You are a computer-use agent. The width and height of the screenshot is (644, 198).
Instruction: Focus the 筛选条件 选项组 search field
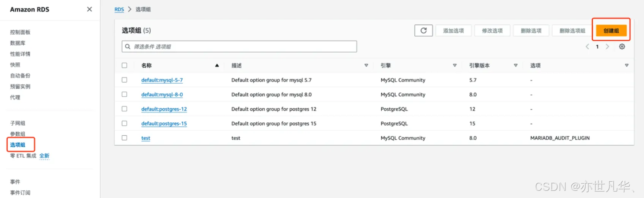[x=239, y=46]
